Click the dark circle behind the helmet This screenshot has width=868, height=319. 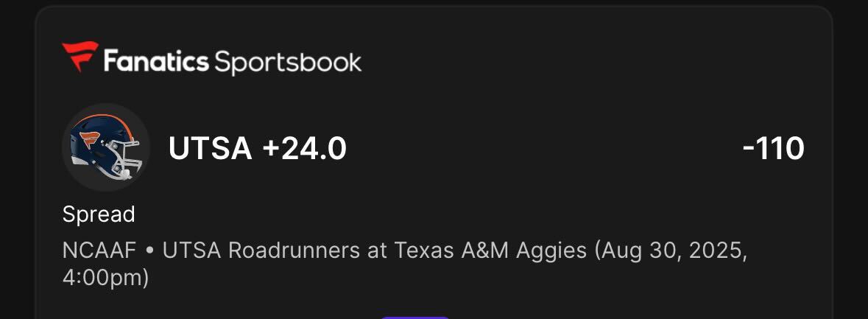tap(106, 148)
